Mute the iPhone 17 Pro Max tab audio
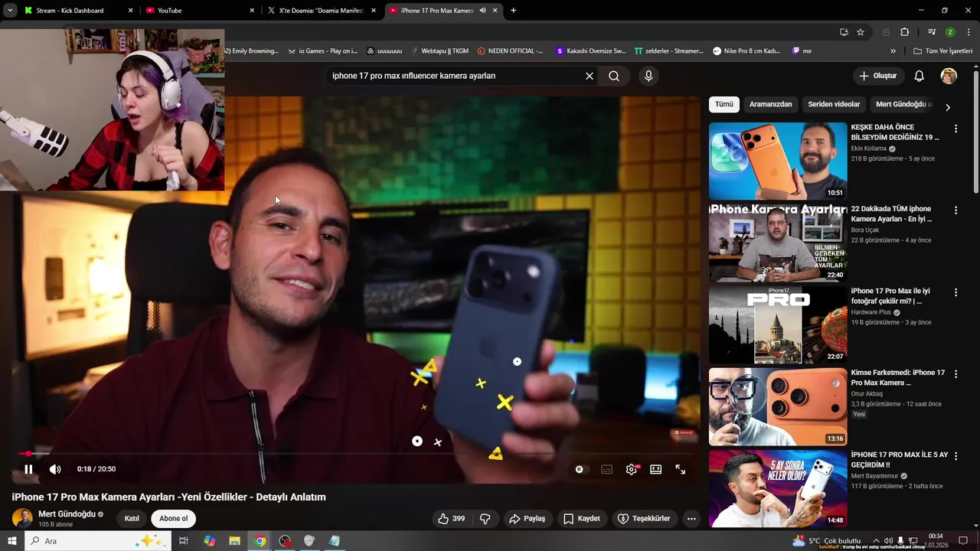Image resolution: width=980 pixels, height=551 pixels. tap(482, 11)
